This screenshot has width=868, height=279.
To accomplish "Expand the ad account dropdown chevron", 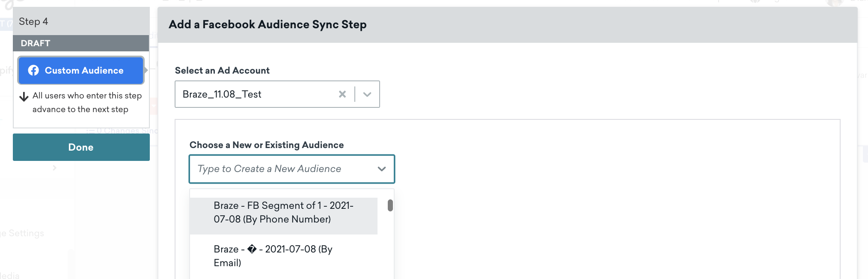I will point(367,94).
